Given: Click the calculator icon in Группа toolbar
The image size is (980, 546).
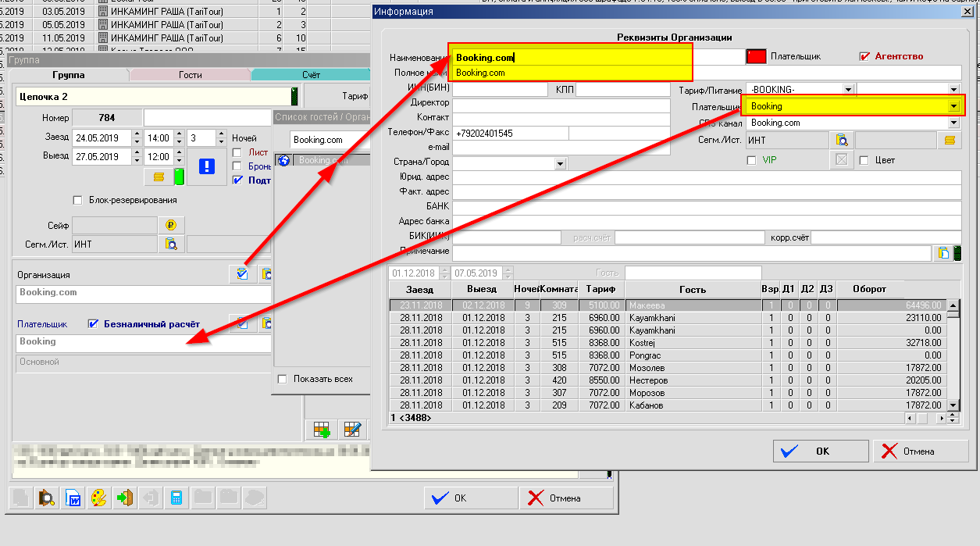Looking at the screenshot, I should [176, 498].
